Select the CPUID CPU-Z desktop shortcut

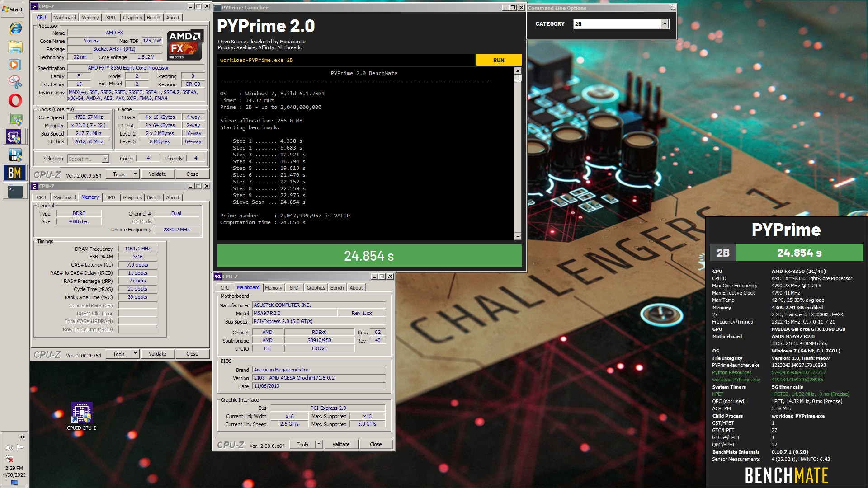pyautogui.click(x=81, y=416)
